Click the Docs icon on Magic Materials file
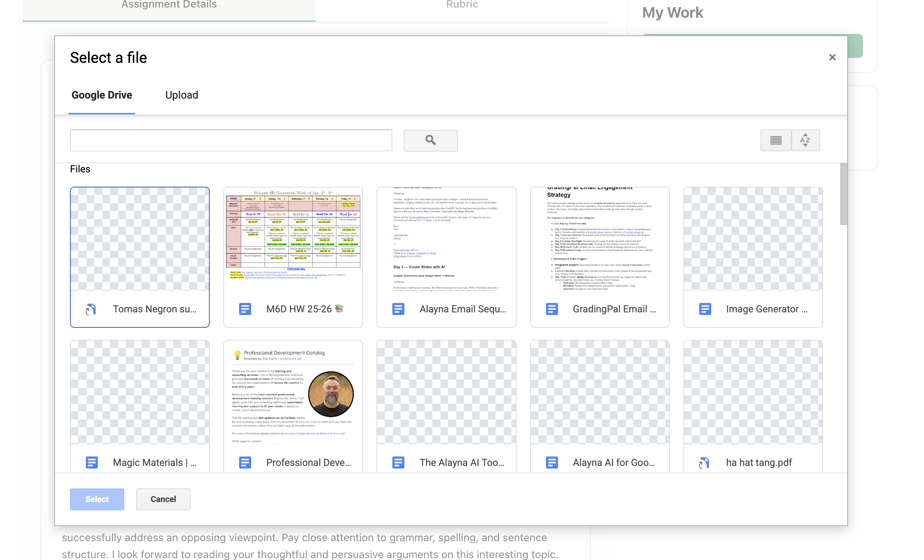The width and height of the screenshot is (924, 560). tap(91, 462)
